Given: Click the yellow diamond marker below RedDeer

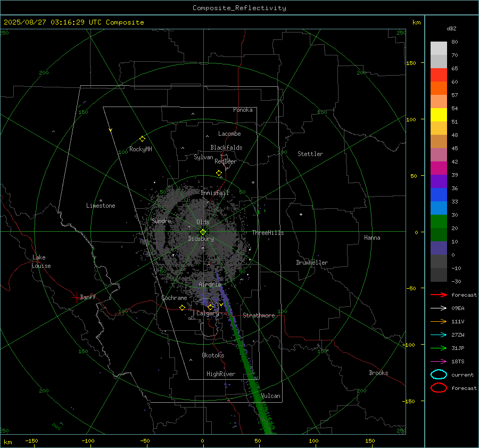Looking at the screenshot, I should (219, 173).
